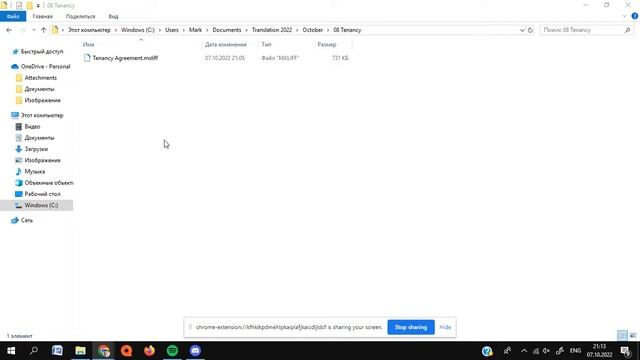Open the notification center icon
This screenshot has height=360, width=640.
pos(626,351)
